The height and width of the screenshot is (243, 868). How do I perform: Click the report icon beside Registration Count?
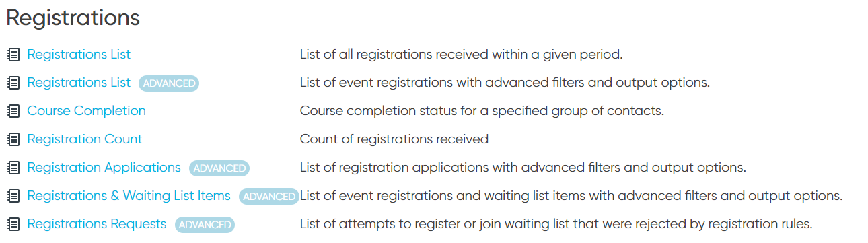(13, 139)
